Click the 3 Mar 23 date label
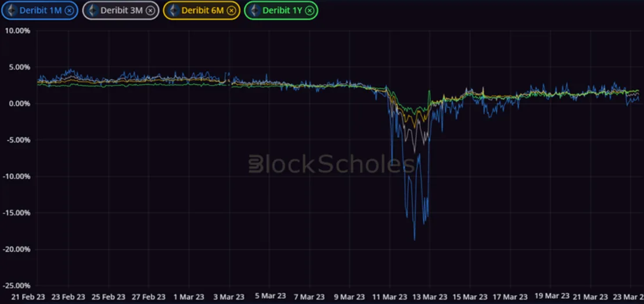Screen dimensions: 644x304 point(229,296)
